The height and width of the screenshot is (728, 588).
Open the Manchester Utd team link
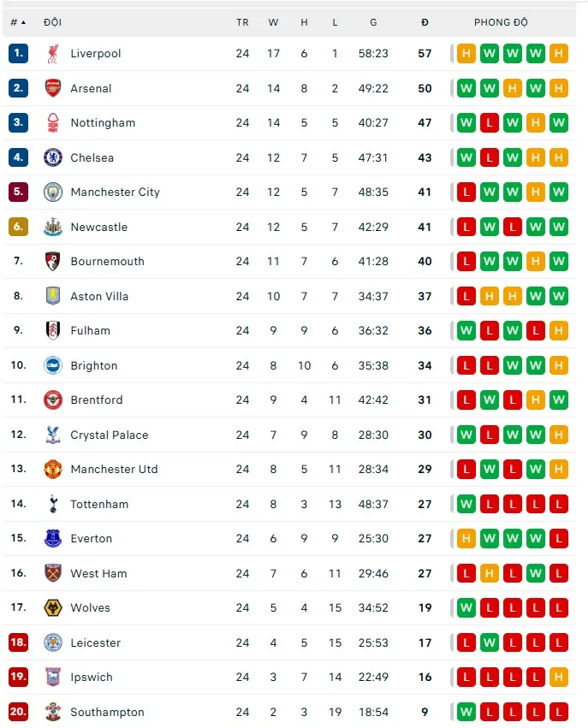[114, 470]
